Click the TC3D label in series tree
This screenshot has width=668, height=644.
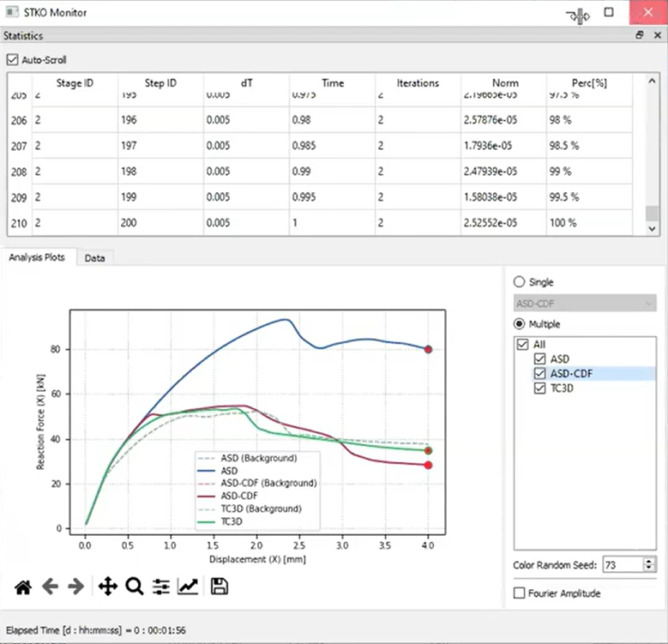coord(562,388)
